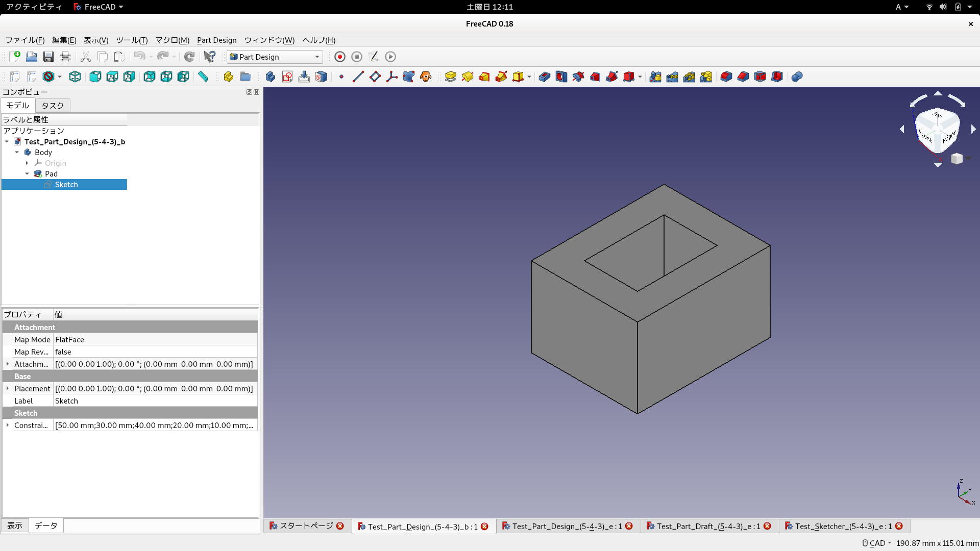Apply the Fillet feature
The width and height of the screenshot is (980, 551).
pos(726,77)
